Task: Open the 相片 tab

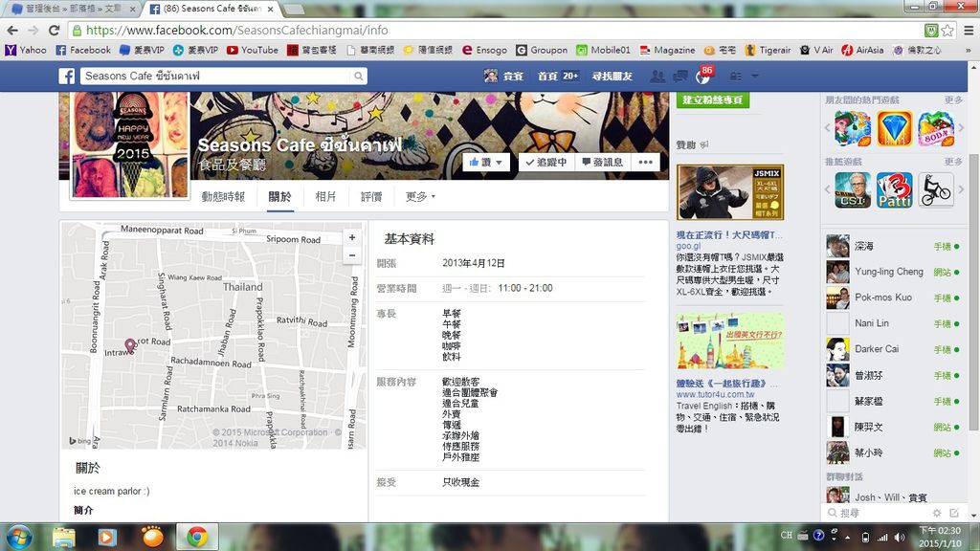Action: coord(325,197)
